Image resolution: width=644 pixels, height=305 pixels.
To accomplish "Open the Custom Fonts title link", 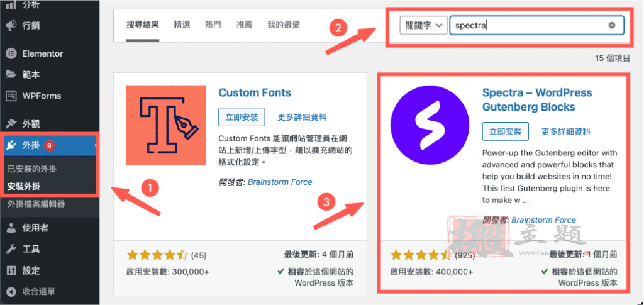I will [255, 93].
